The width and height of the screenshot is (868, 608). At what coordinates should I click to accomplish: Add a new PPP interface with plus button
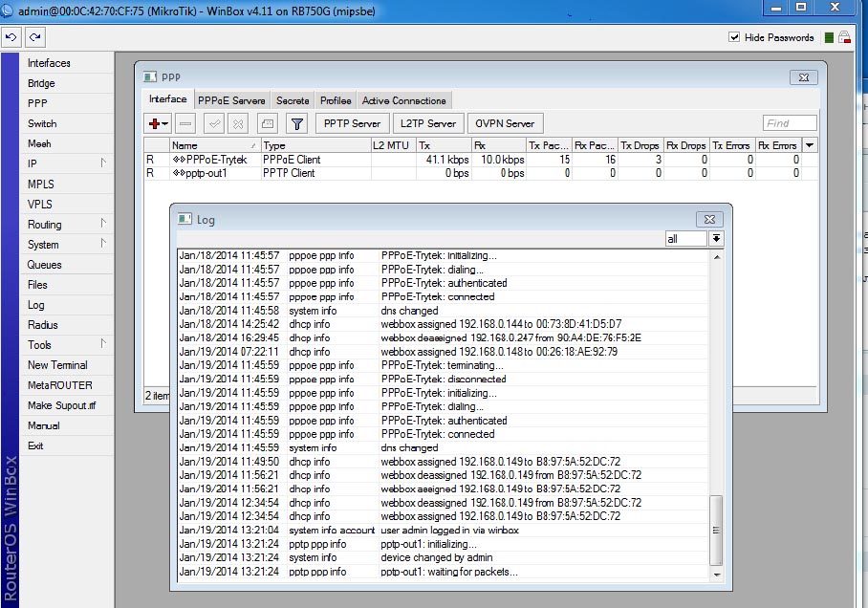pos(155,123)
